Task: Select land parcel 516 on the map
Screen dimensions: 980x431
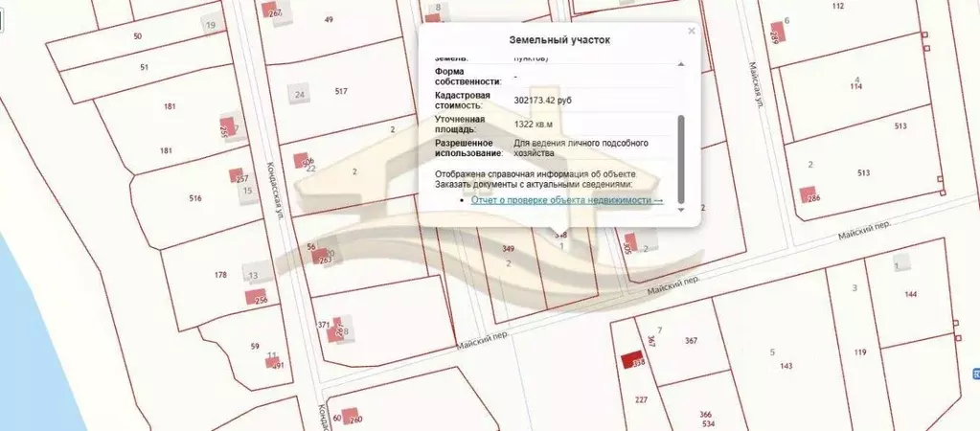Action: pos(195,198)
